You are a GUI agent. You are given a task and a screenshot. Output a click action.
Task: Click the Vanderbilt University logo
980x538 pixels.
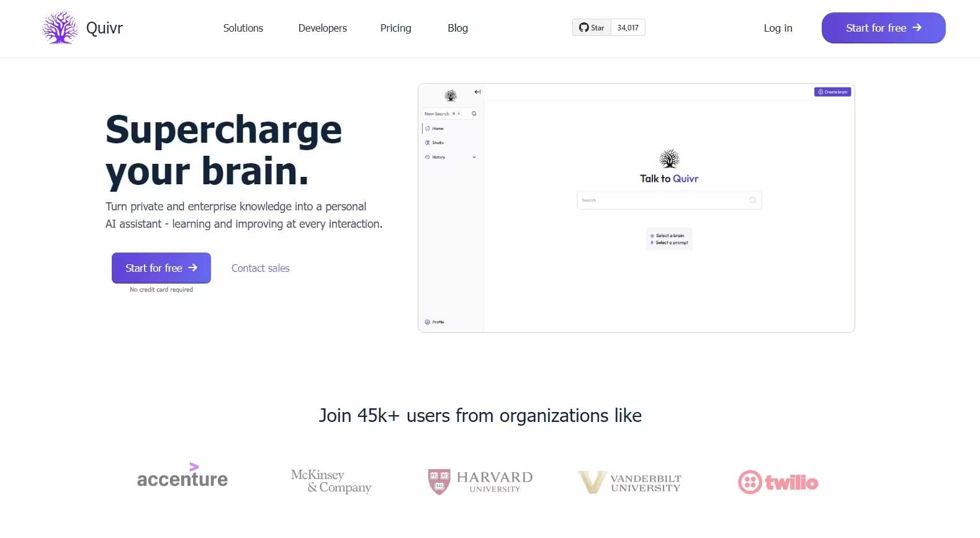tap(629, 482)
